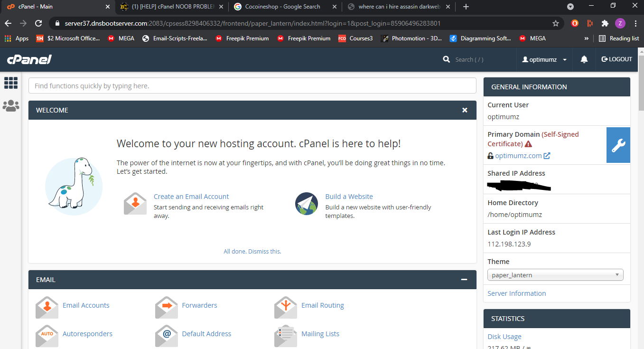Switch to the cPanel - Main tab
The image size is (644, 349).
tap(57, 7)
